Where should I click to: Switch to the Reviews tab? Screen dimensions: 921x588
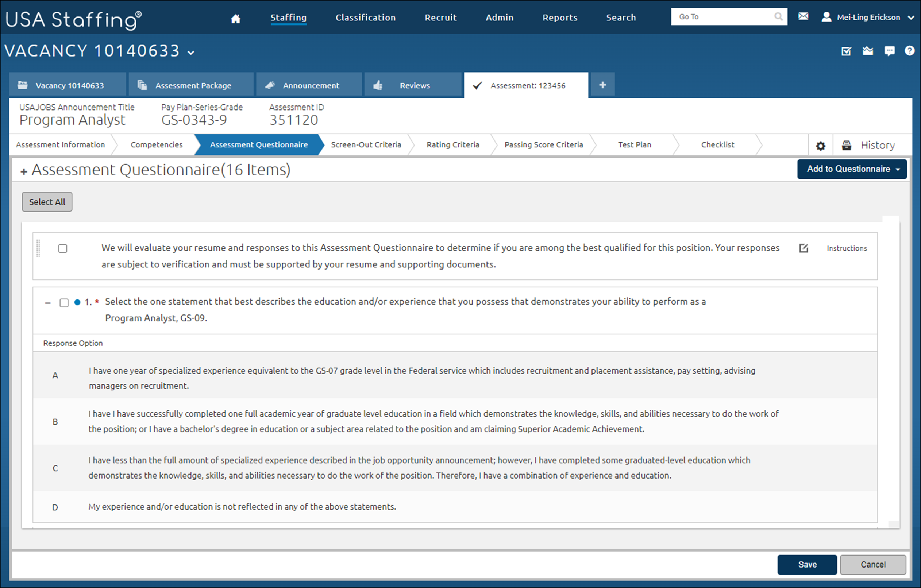point(413,85)
